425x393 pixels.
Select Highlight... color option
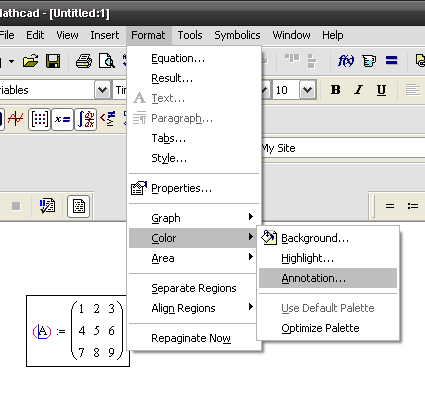(x=328, y=258)
